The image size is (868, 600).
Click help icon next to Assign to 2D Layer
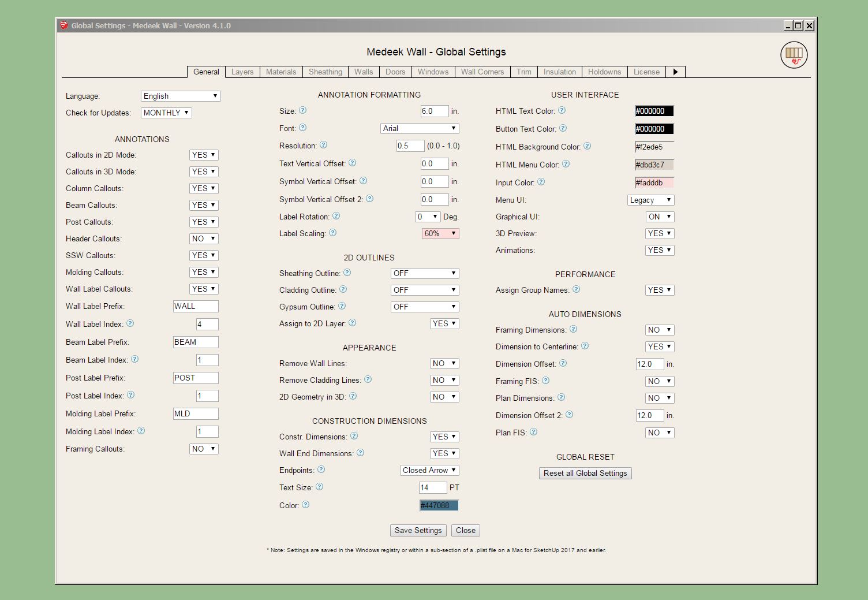(x=352, y=323)
